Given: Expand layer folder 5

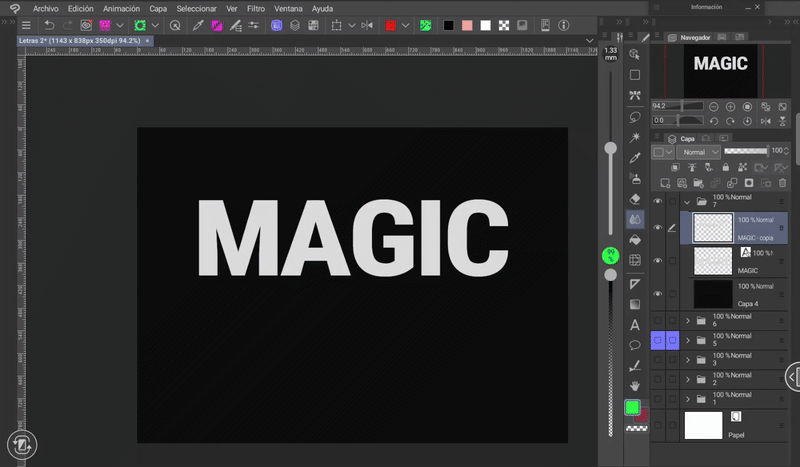Looking at the screenshot, I should coord(687,341).
